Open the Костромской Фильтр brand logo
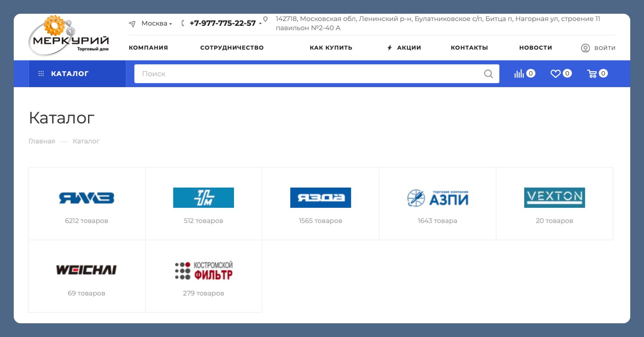Screen dimensions: 644x337 pyautogui.click(x=204, y=270)
